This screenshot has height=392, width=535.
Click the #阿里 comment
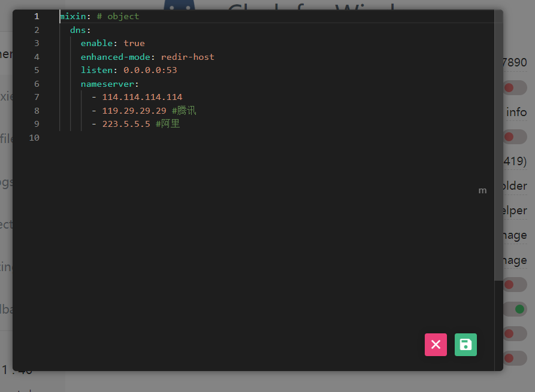(168, 124)
